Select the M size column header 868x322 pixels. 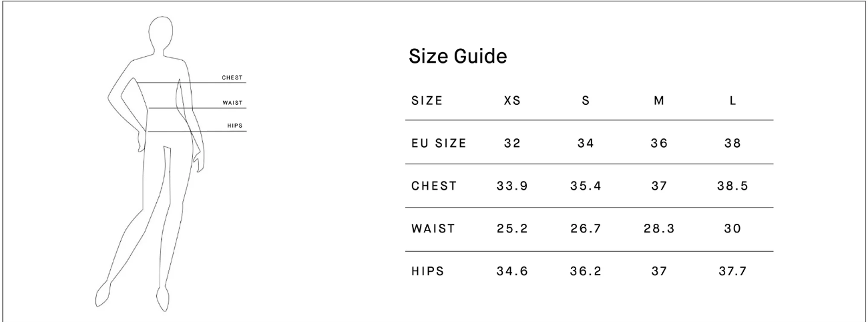(x=659, y=101)
